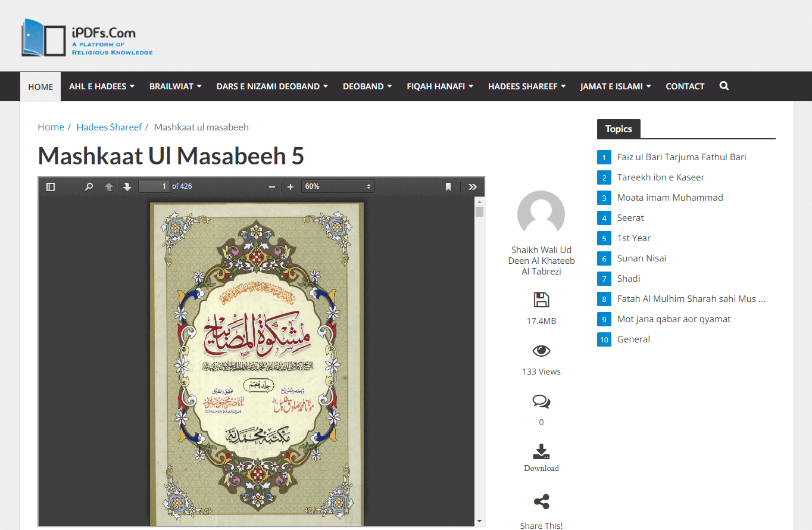Viewport: 812px width, 530px height.
Task: Click the book cover page image
Action: [x=257, y=364]
